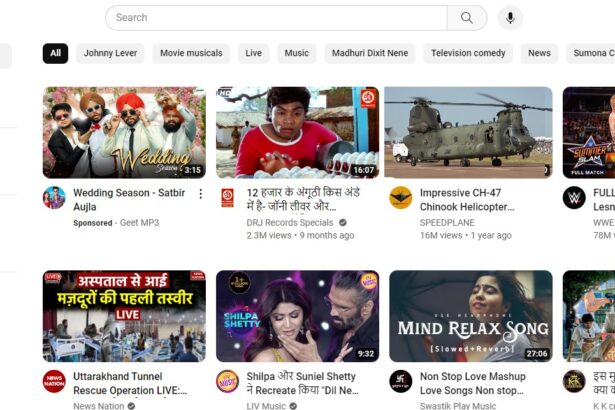The image size is (615, 410).
Task: Click inside the Search input field
Action: pyautogui.click(x=276, y=18)
